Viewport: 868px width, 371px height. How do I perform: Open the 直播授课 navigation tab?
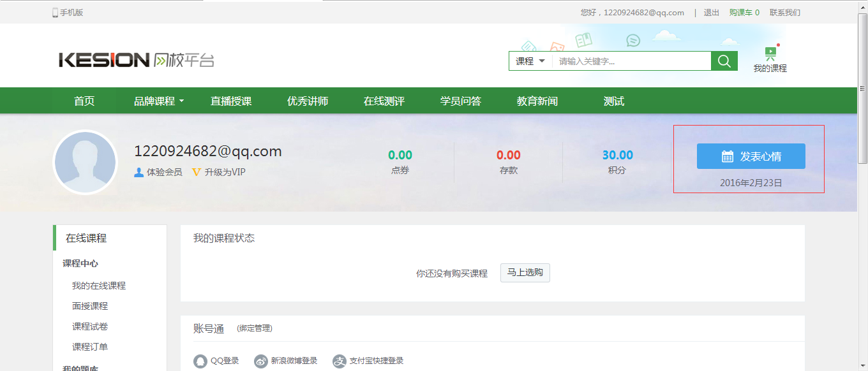231,101
